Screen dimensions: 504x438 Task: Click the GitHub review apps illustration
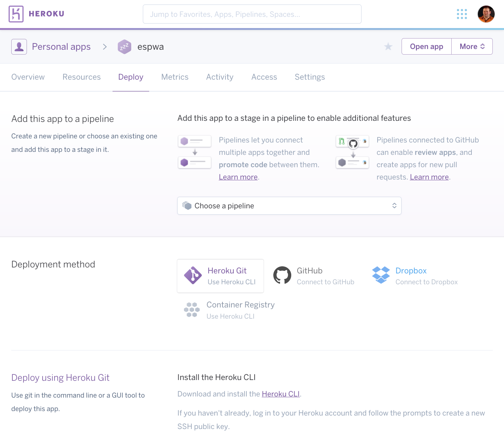pos(353,152)
